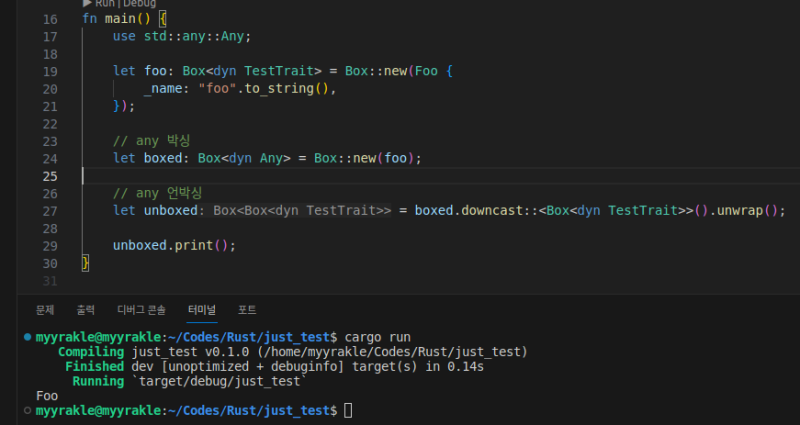The width and height of the screenshot is (800, 425).
Task: Click the filled blue marker beside cargo run
Action: click(x=27, y=337)
